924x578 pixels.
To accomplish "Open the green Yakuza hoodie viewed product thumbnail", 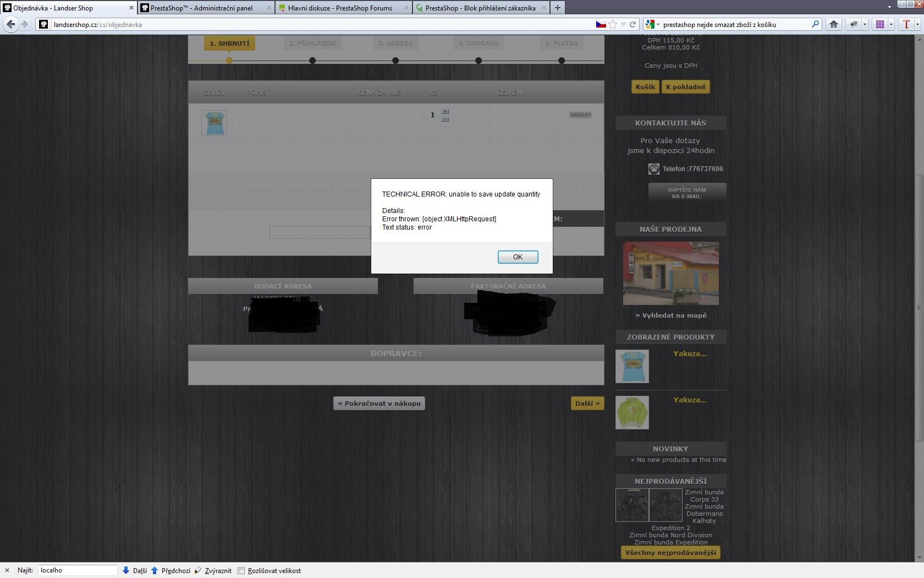I will (632, 412).
